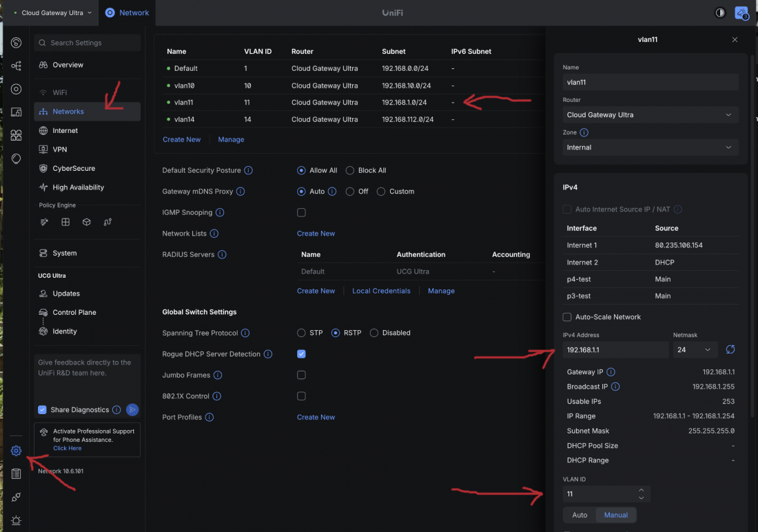758x532 pixels.
Task: Select the Block All radio button
Action: tap(349, 170)
